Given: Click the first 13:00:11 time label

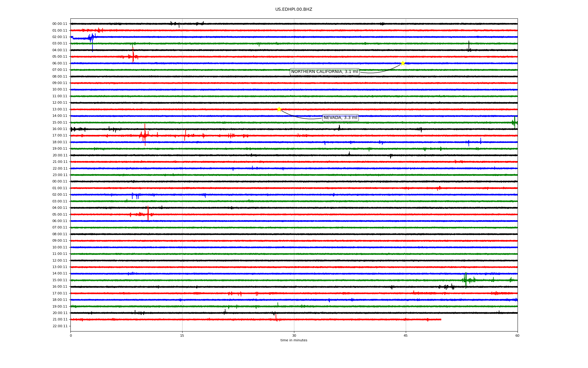Looking at the screenshot, I should point(60,109).
